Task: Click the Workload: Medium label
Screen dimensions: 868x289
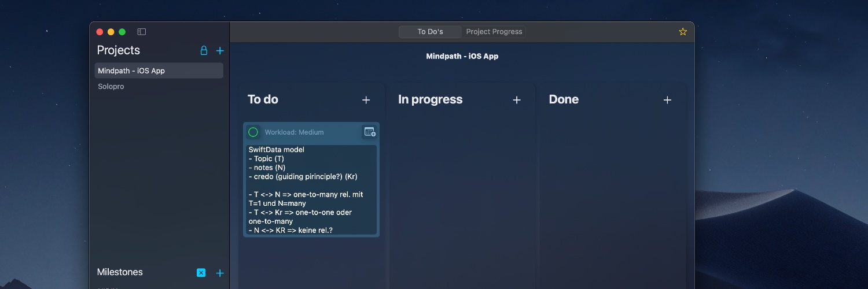Action: click(294, 132)
